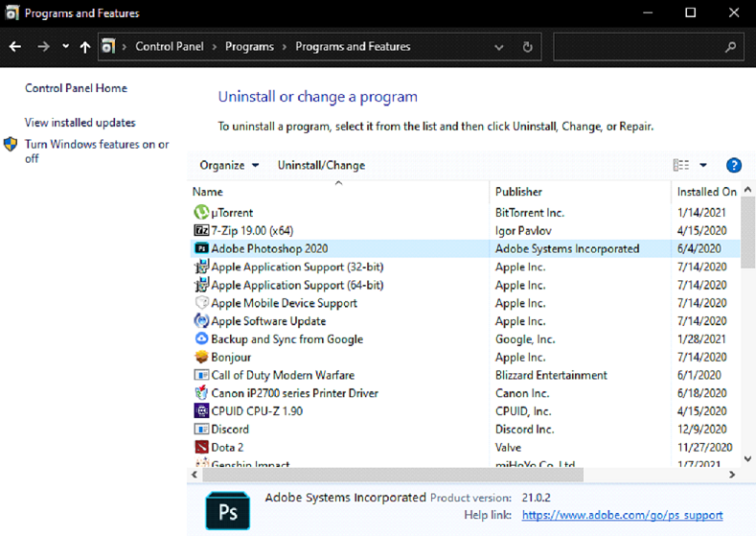Sort by the Publisher column header
This screenshot has width=756, height=536.
click(580, 192)
